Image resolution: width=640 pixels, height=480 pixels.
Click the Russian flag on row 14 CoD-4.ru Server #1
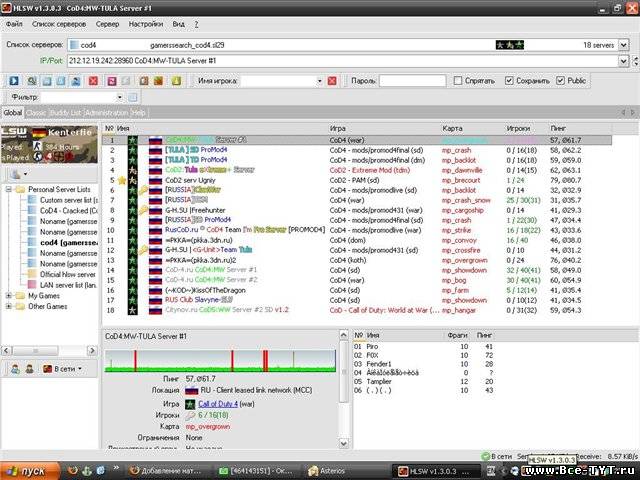(156, 270)
